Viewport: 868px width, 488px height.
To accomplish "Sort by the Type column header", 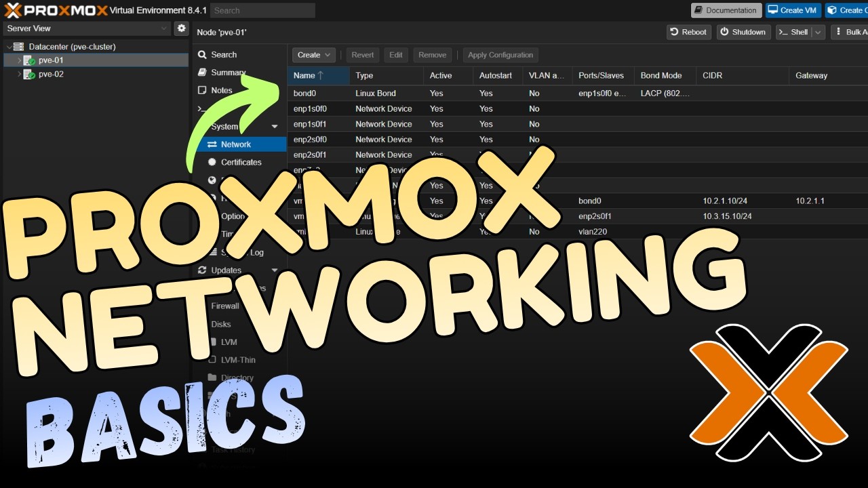I will (x=387, y=75).
